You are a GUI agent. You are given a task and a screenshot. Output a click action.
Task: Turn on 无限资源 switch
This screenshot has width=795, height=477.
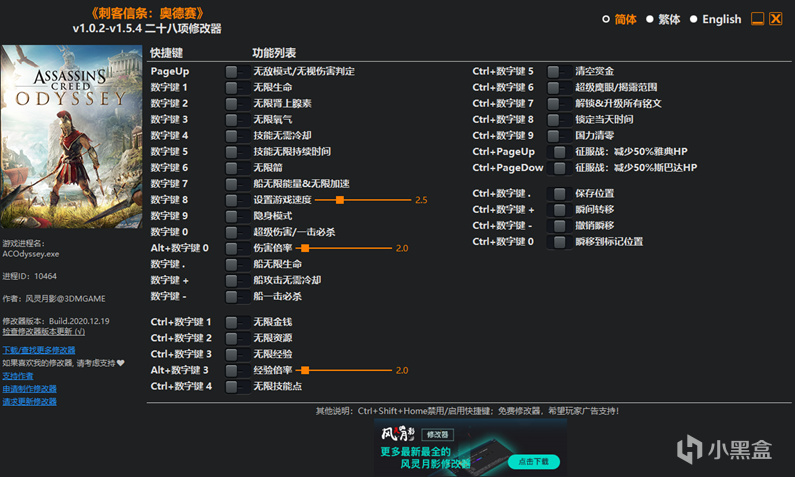(237, 338)
